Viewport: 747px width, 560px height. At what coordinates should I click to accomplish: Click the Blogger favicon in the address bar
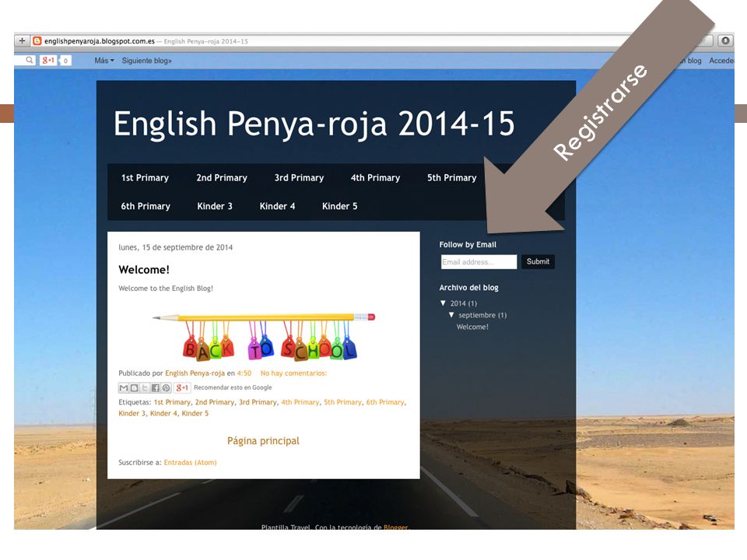37,41
